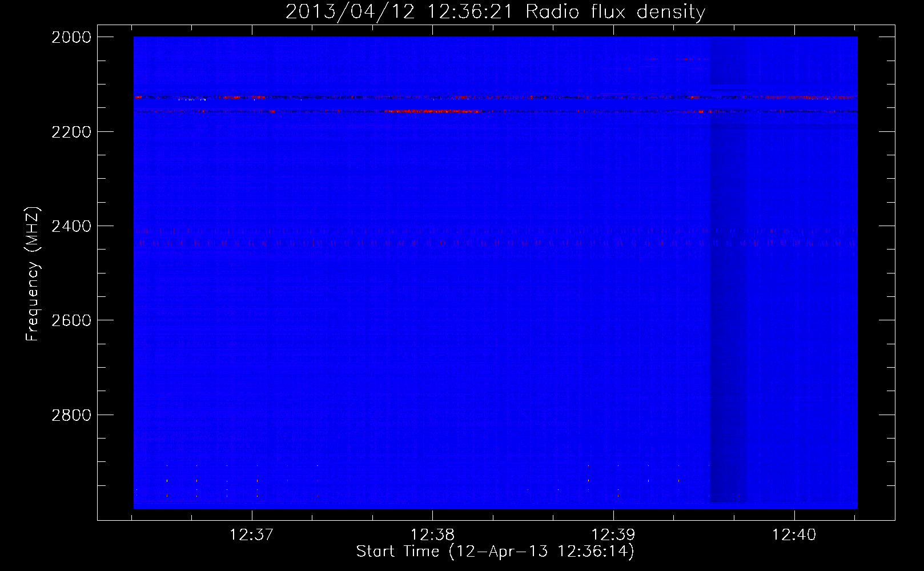Image resolution: width=924 pixels, height=571 pixels.
Task: Select the 2400 frequency tick label
Action: click(71, 226)
